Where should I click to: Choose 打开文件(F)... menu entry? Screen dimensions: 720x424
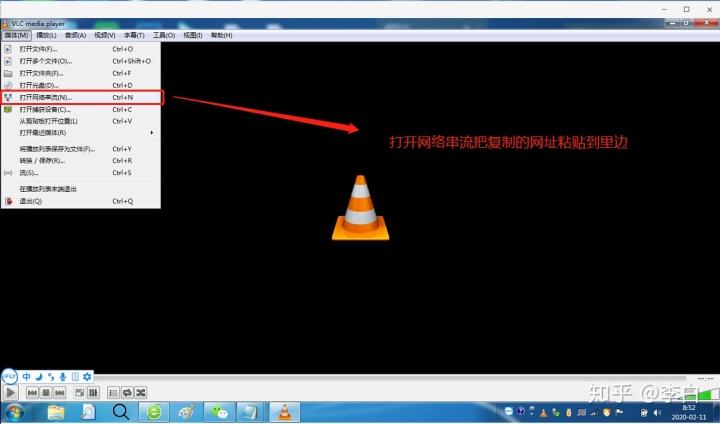tap(81, 49)
